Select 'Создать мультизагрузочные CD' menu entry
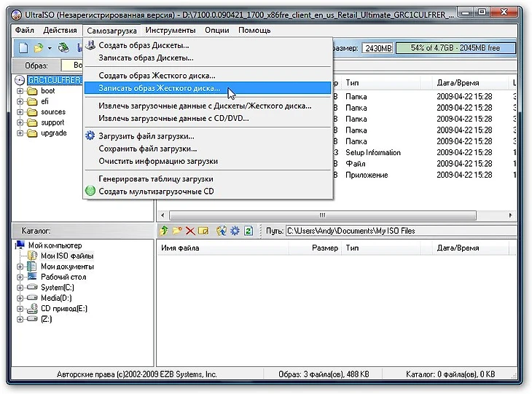Image resolution: width=532 pixels, height=394 pixels. pyautogui.click(x=156, y=192)
